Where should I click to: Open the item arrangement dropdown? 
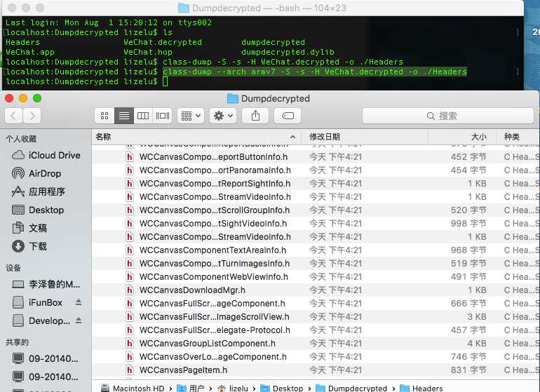pos(191,116)
